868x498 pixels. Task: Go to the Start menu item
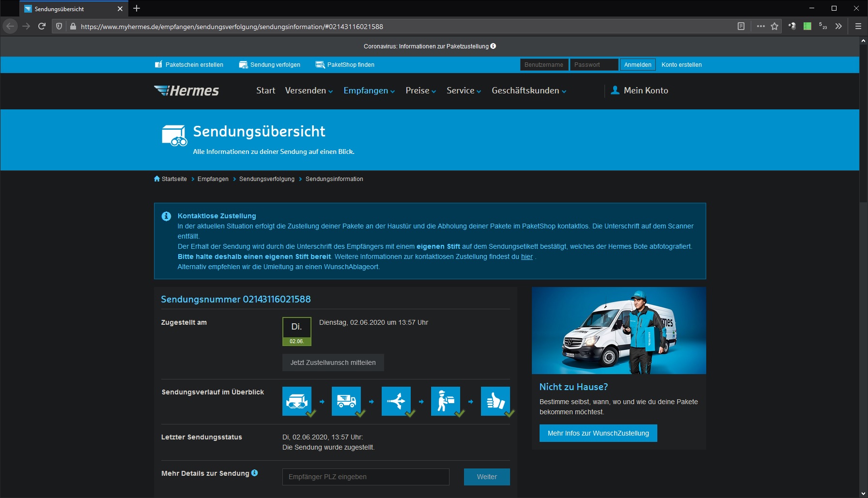point(265,91)
